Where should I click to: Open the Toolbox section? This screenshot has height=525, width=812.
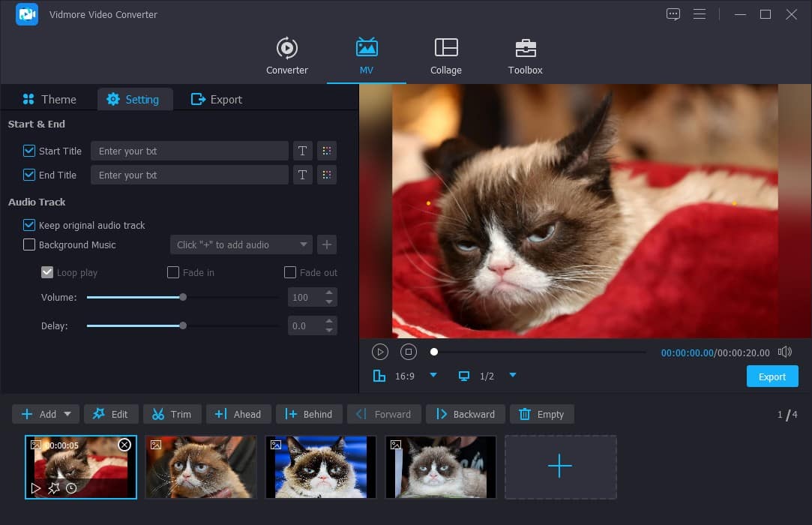click(x=525, y=56)
